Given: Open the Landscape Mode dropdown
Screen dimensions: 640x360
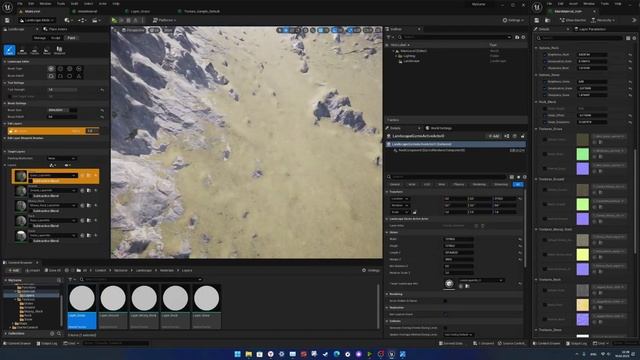Looking at the screenshot, I should pyautogui.click(x=36, y=20).
